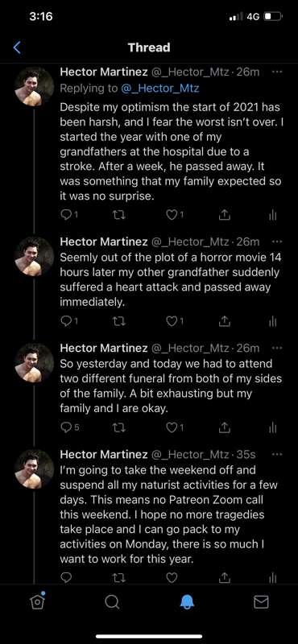Open the @_Hector_Mtz replying-to link
298x644 pixels.
tap(160, 88)
